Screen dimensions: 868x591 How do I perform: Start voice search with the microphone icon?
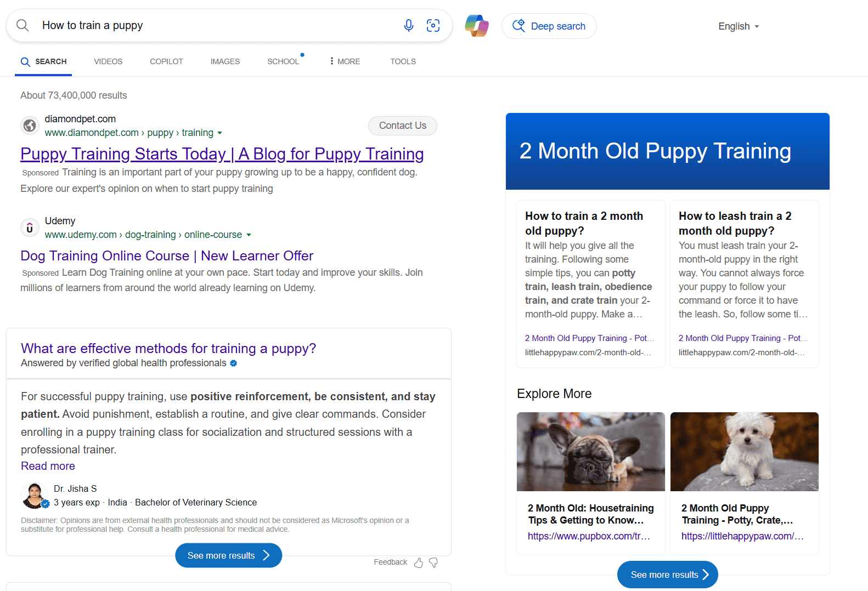click(x=409, y=25)
